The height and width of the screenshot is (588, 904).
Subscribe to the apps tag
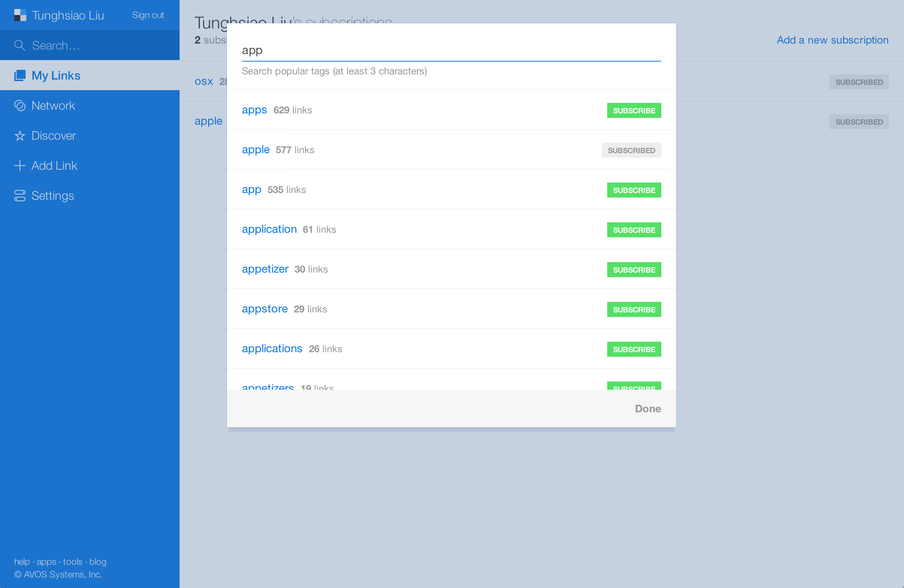pos(633,111)
